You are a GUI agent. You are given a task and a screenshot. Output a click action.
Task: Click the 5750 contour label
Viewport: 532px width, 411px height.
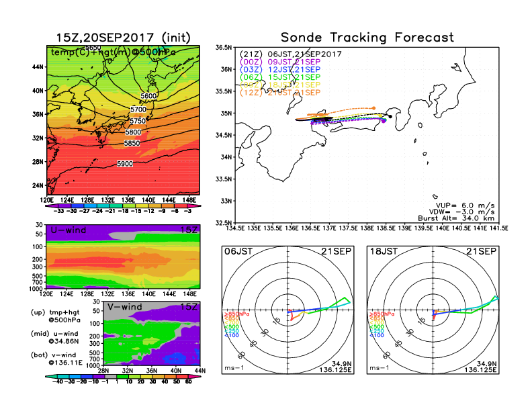coord(138,121)
